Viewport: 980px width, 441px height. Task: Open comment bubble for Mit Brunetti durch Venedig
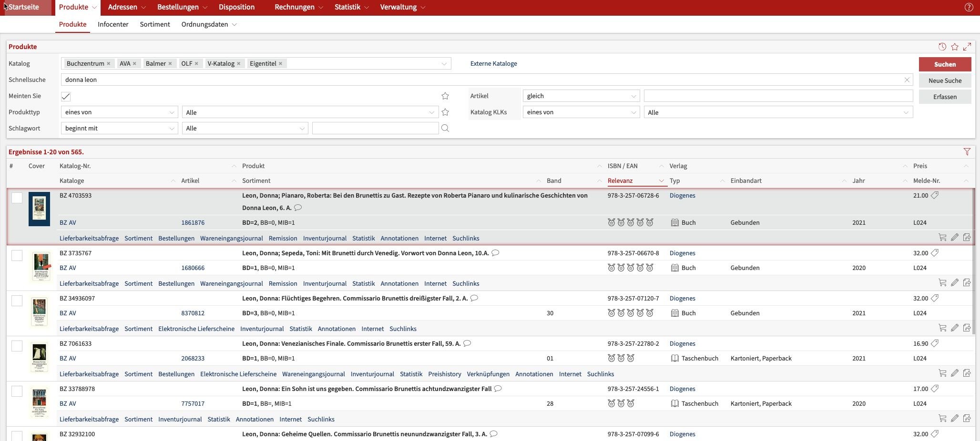495,253
